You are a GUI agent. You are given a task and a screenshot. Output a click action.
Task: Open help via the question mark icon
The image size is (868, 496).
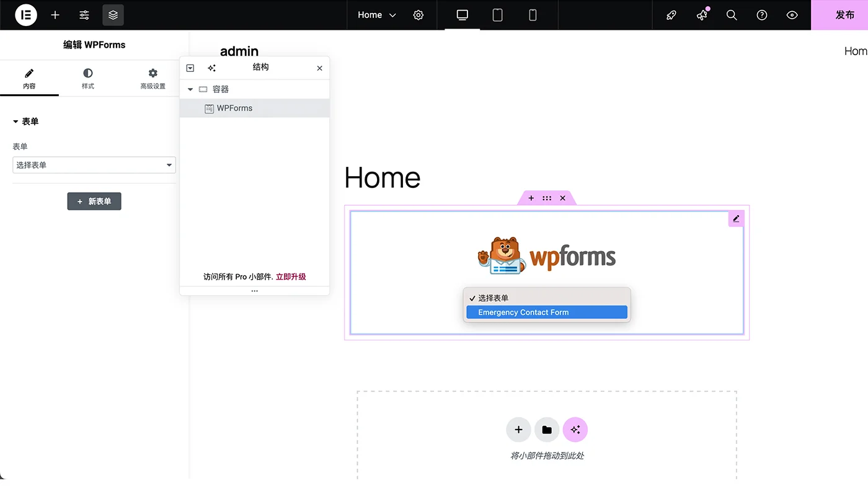pos(761,15)
